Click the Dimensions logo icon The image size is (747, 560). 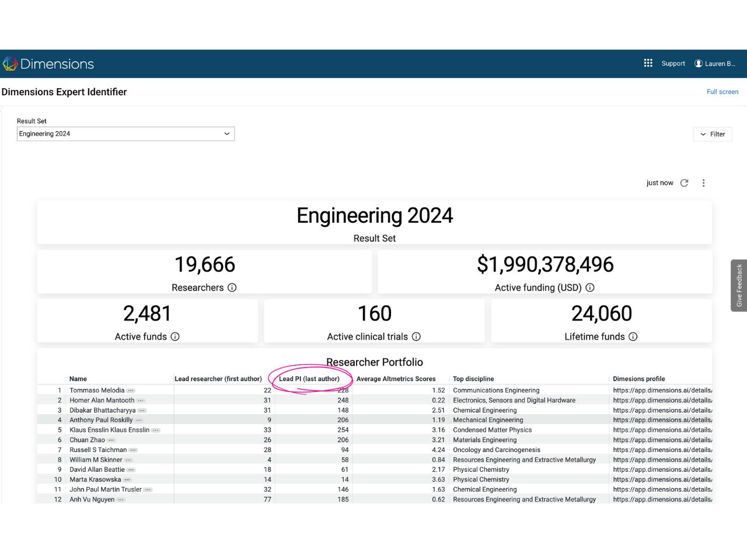click(10, 64)
